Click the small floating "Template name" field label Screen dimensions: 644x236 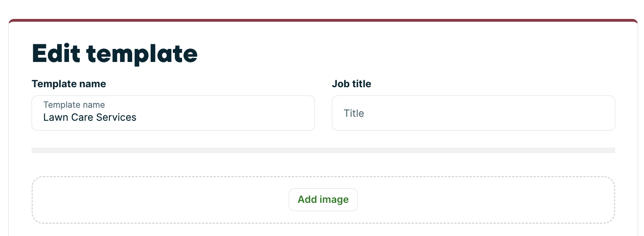point(74,105)
